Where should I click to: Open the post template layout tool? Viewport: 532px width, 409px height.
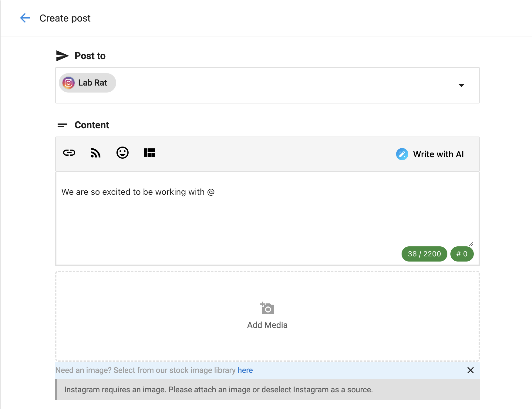(149, 153)
